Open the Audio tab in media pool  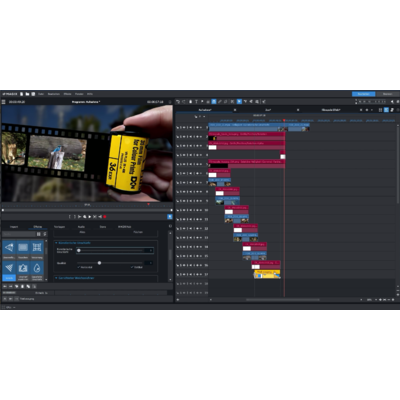point(81,227)
